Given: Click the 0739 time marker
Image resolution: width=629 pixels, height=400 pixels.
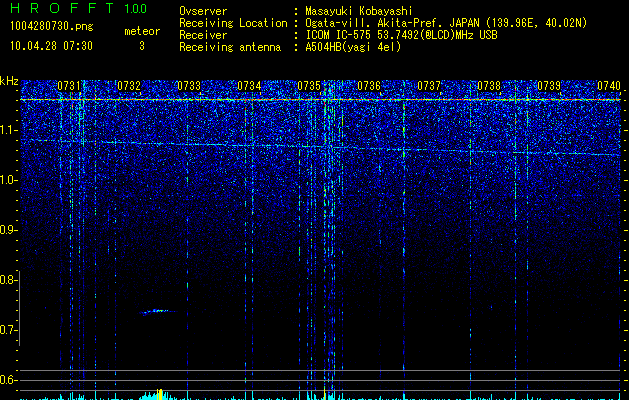Looking at the screenshot, I should coord(549,86).
